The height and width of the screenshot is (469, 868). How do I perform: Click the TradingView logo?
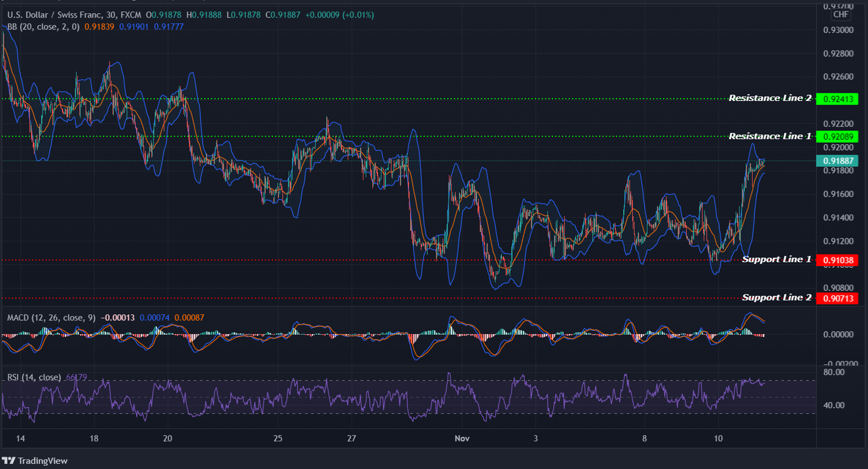pyautogui.click(x=35, y=461)
